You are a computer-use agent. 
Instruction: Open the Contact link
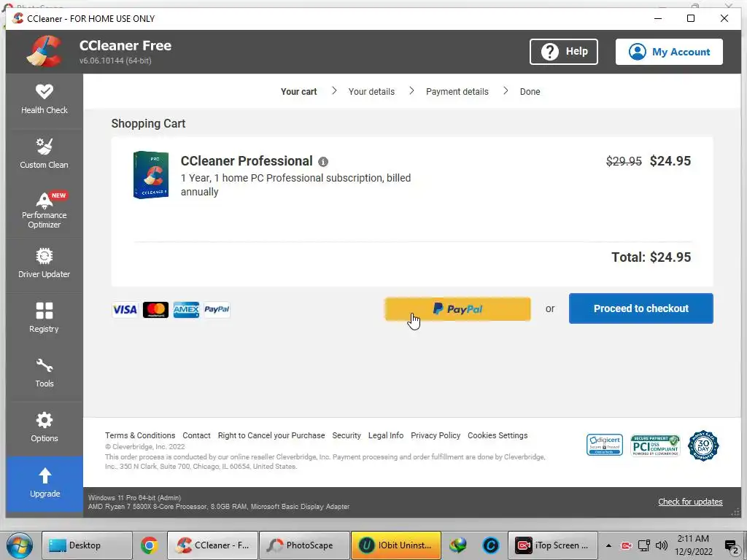(x=196, y=435)
